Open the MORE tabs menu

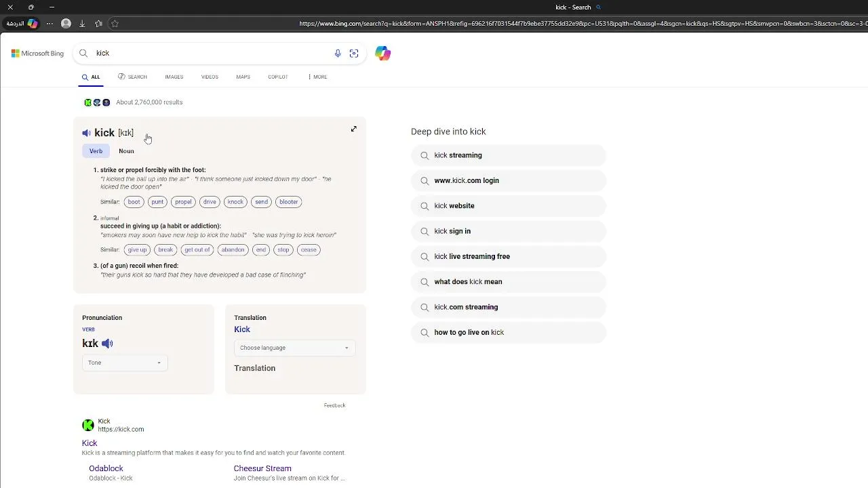pyautogui.click(x=317, y=77)
